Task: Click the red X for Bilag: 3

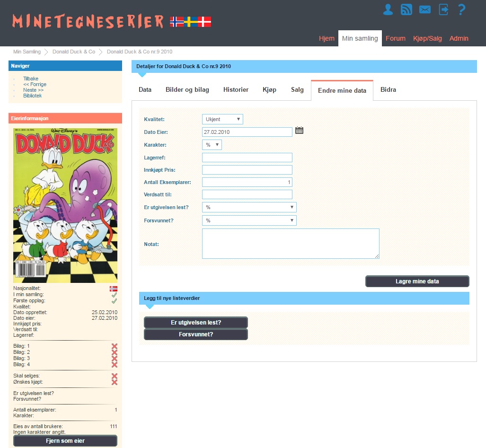Action: coord(115,359)
